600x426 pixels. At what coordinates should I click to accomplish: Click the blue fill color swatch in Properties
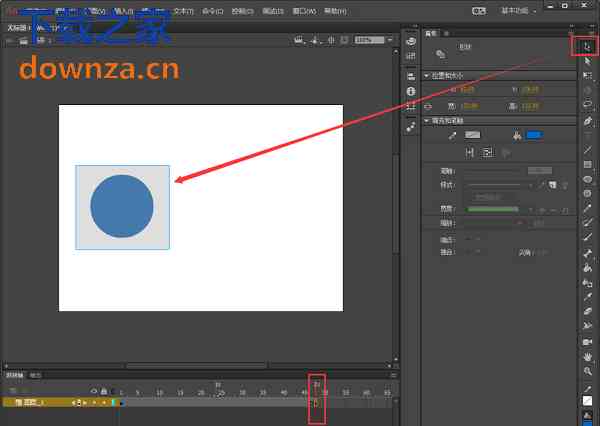pos(535,135)
